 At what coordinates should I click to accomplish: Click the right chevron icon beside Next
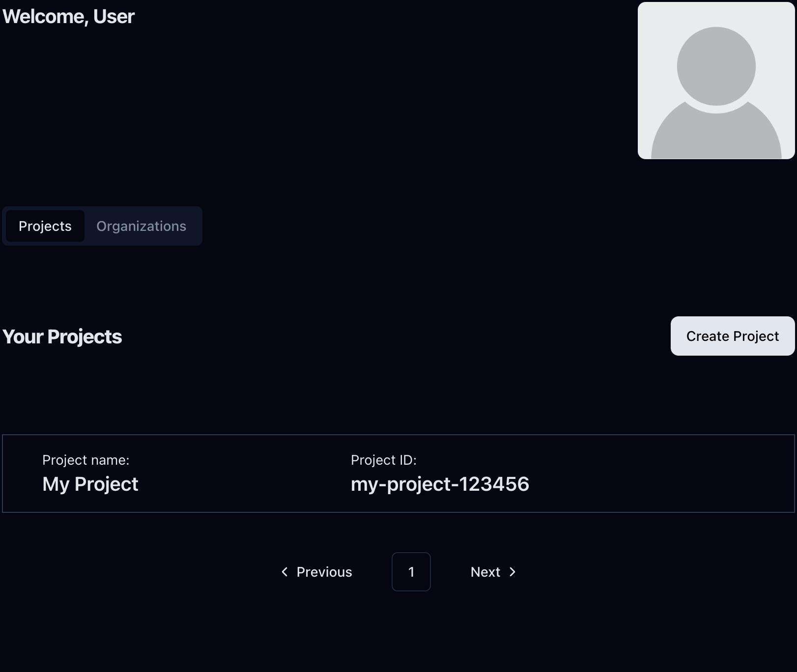tap(512, 572)
